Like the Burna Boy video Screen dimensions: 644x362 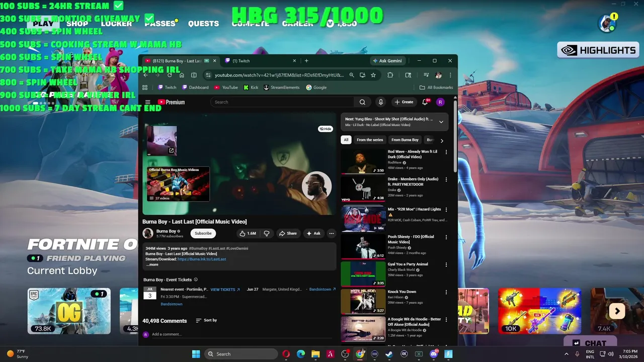coord(248,233)
